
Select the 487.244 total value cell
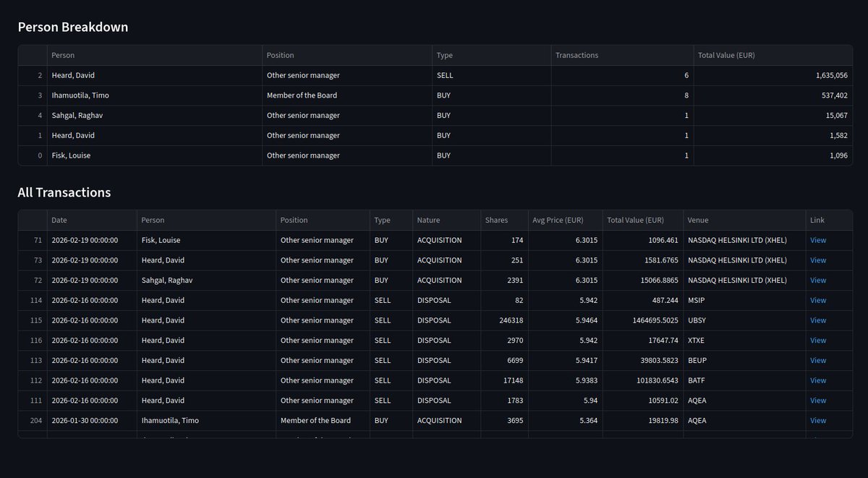[x=643, y=300]
